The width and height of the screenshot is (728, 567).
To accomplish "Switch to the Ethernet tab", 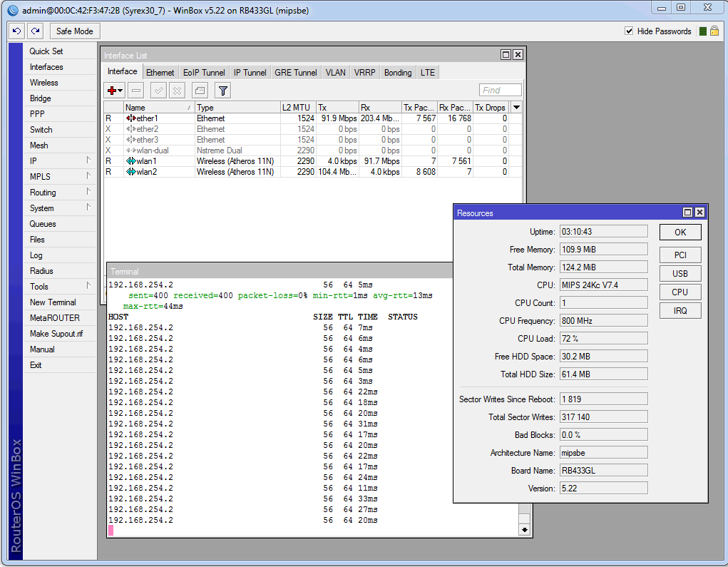I will point(160,73).
